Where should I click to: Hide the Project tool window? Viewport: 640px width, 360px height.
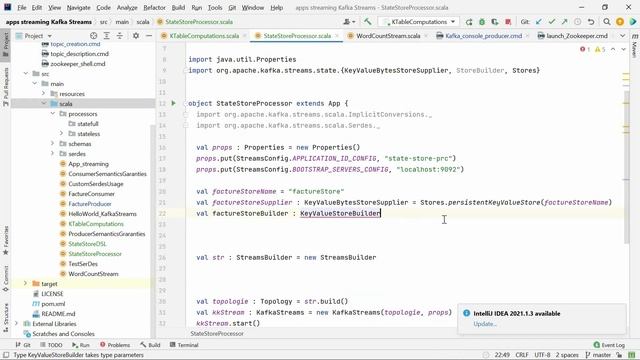(x=149, y=36)
